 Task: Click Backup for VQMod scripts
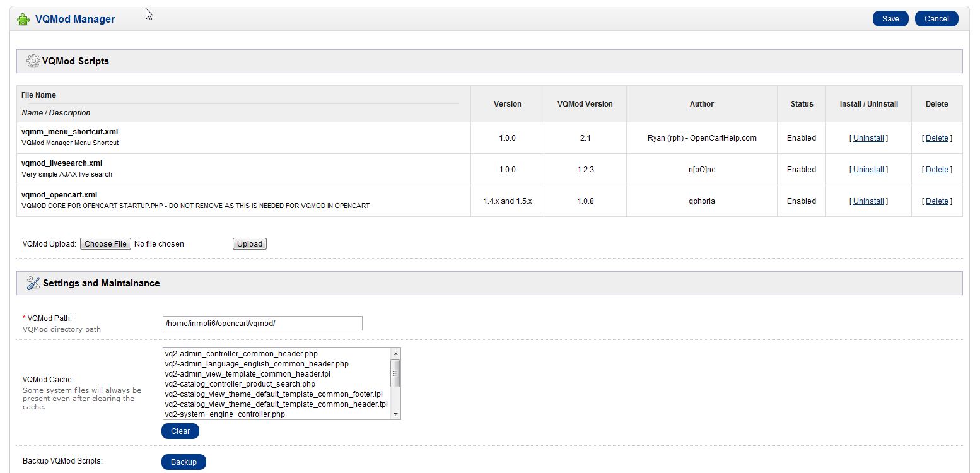pos(184,462)
